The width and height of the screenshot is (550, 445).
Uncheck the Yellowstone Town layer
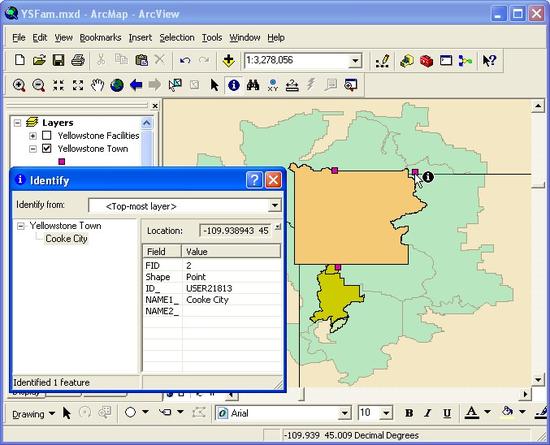(46, 149)
